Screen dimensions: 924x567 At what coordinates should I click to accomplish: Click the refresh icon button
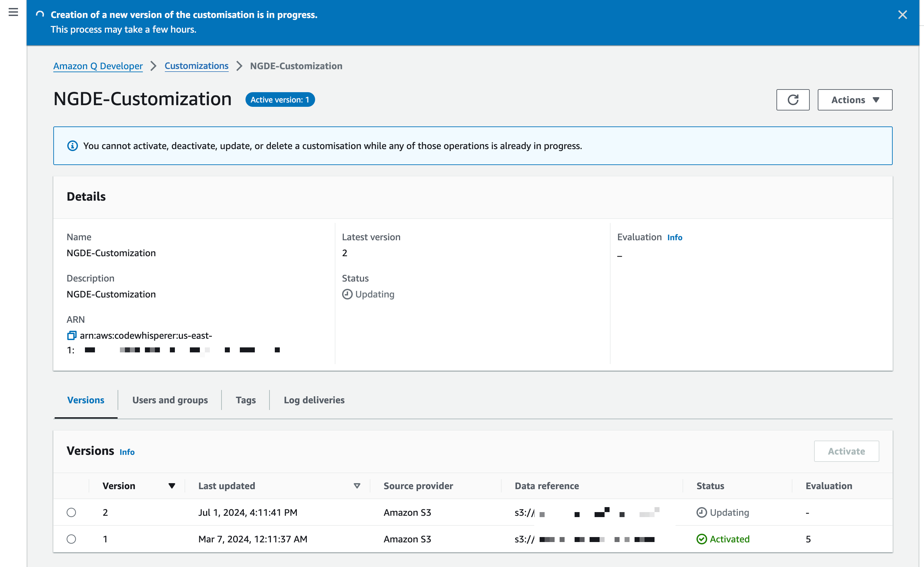(792, 100)
